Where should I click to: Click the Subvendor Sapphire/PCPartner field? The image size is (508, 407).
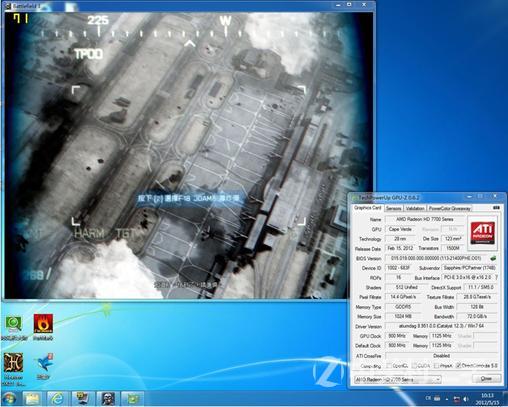pos(470,268)
